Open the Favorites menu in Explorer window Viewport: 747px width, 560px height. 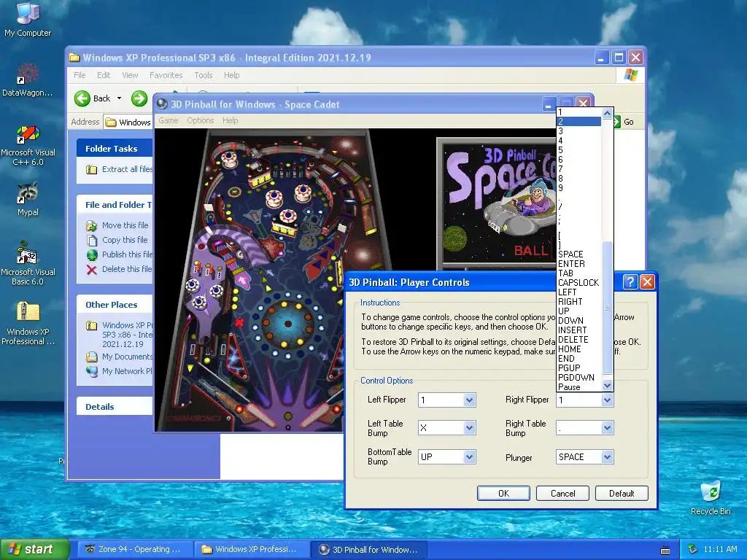[166, 75]
